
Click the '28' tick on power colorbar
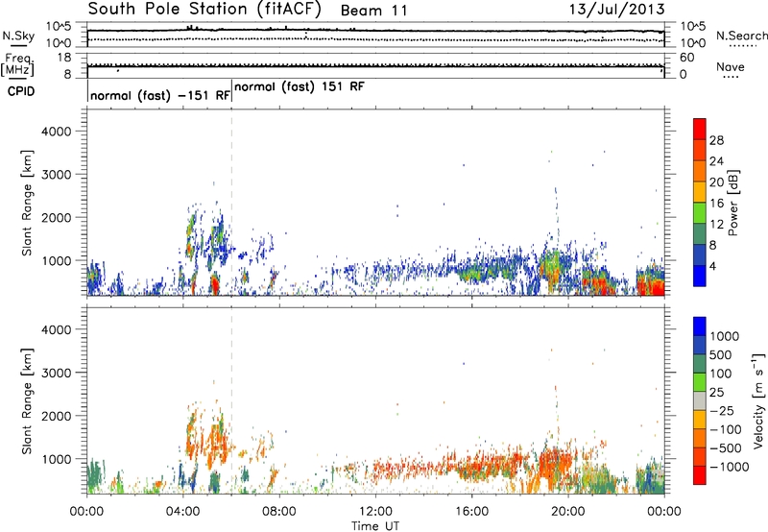pyautogui.click(x=716, y=140)
